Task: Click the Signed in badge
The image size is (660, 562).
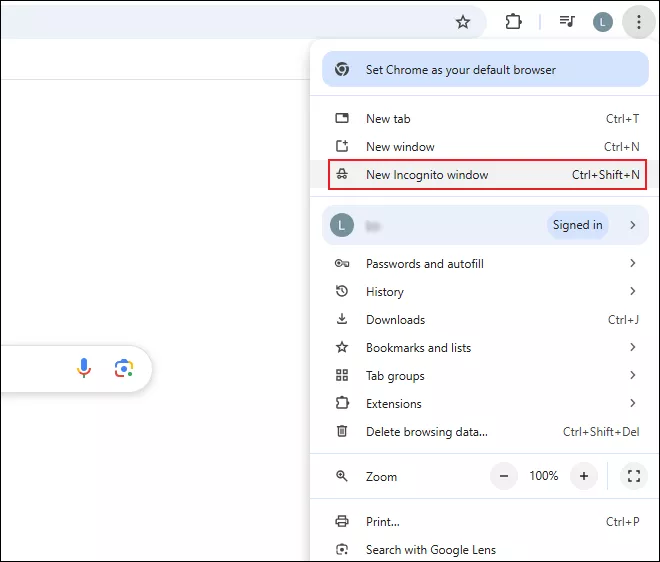Action: (x=577, y=225)
